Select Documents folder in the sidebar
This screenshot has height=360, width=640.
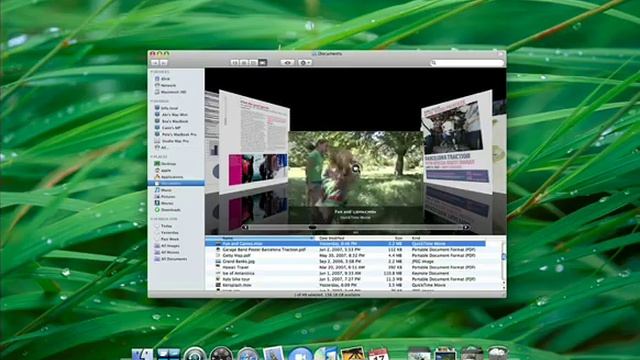point(176,183)
